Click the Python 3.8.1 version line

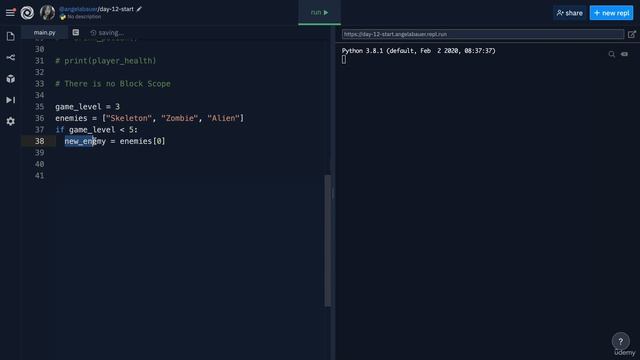pos(419,51)
